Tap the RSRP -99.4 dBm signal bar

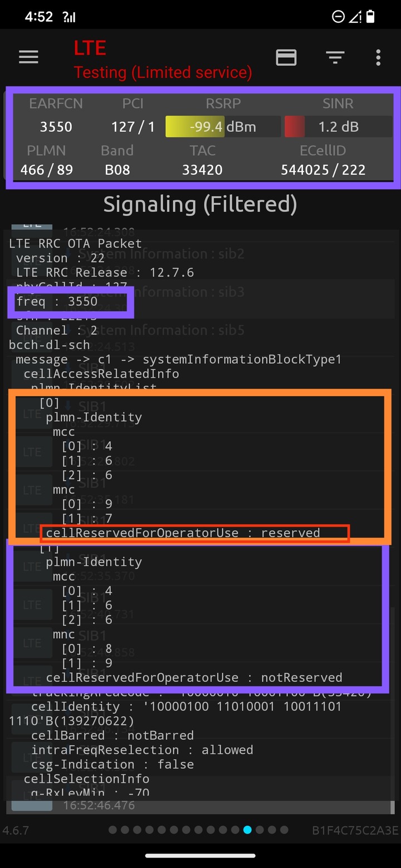click(223, 127)
